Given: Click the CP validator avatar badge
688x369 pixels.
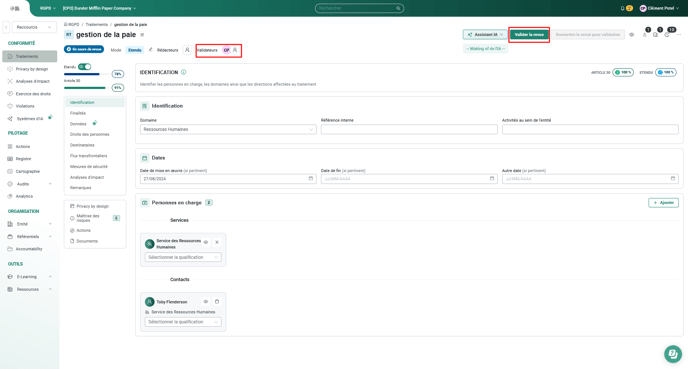Looking at the screenshot, I should click(226, 50).
